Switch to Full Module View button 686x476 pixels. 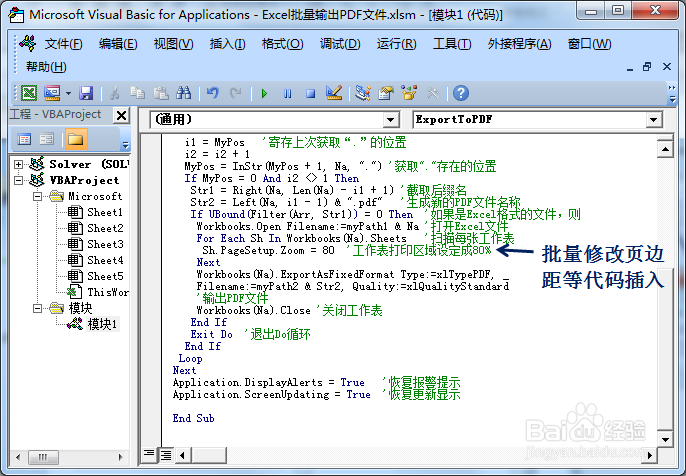coord(166,455)
